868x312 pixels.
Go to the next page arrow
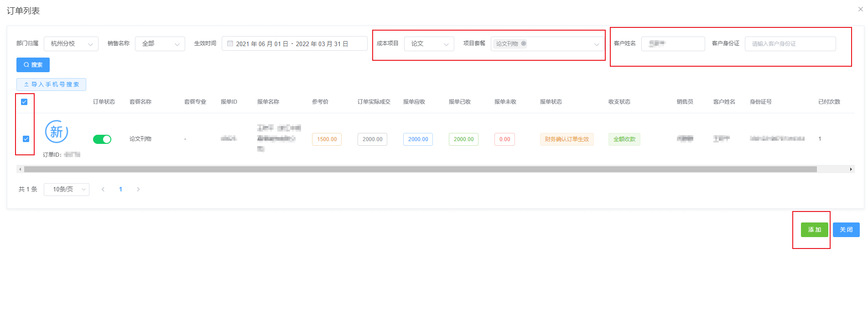(138, 189)
